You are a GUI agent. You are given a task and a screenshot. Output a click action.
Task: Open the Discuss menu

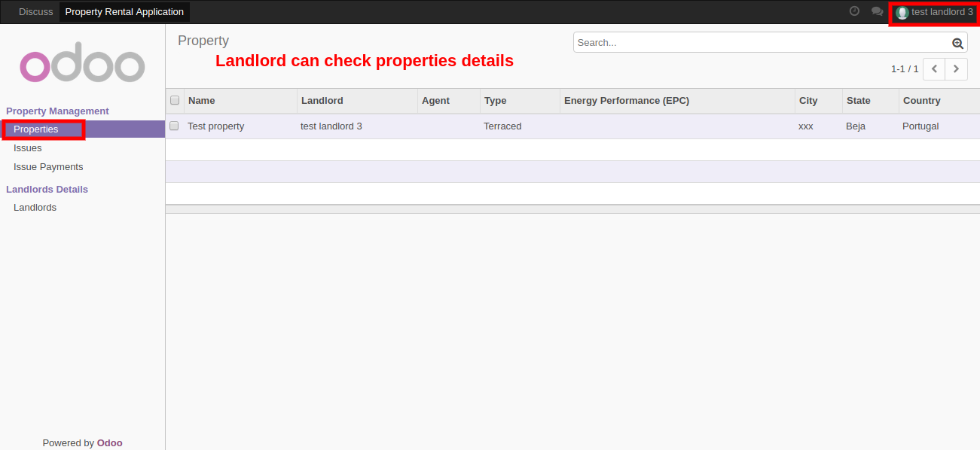coord(36,12)
